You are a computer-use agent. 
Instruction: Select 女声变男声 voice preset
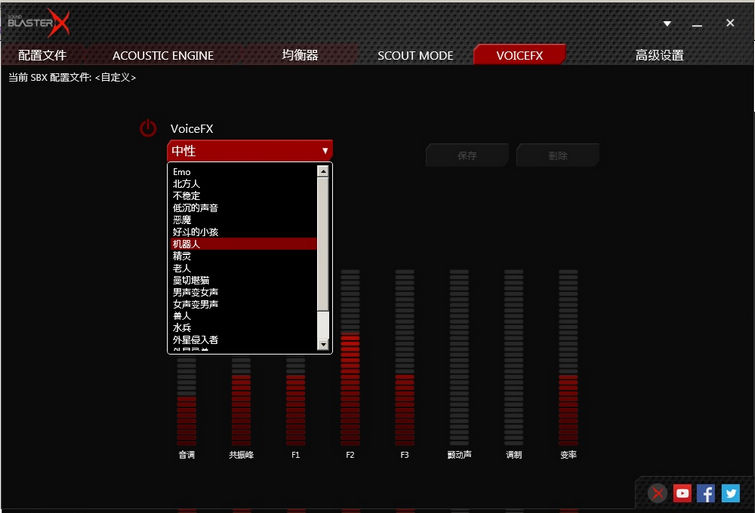click(244, 304)
